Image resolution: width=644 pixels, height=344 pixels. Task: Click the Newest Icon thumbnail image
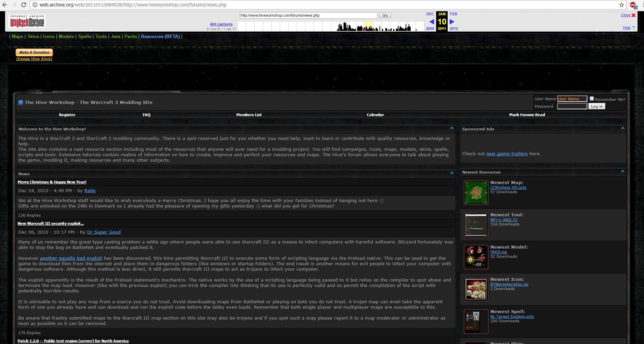point(476,289)
